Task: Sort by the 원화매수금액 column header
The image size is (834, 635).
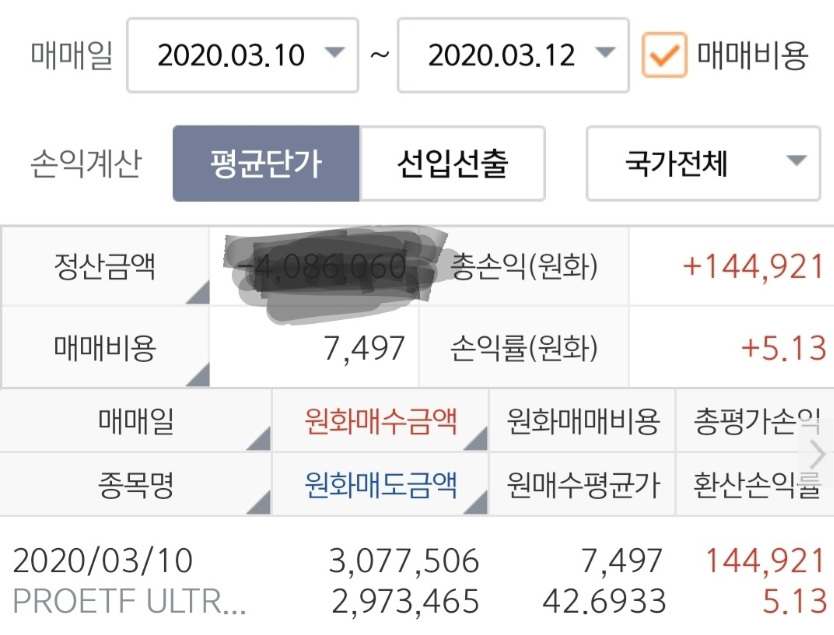Action: [x=380, y=423]
